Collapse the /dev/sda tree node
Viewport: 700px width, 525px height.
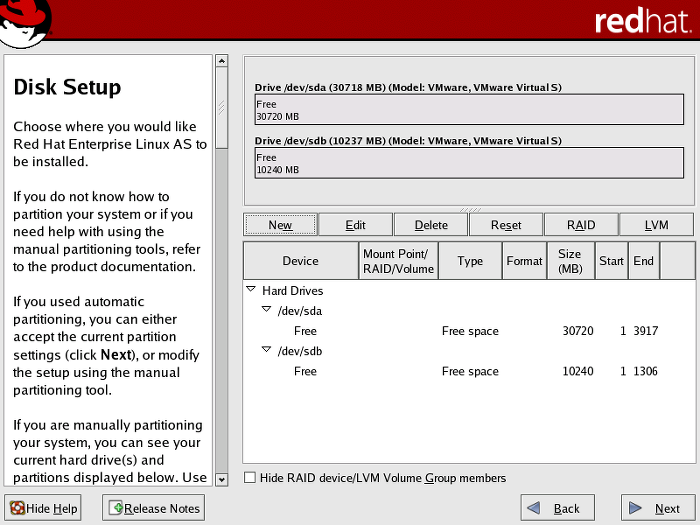coord(266,309)
